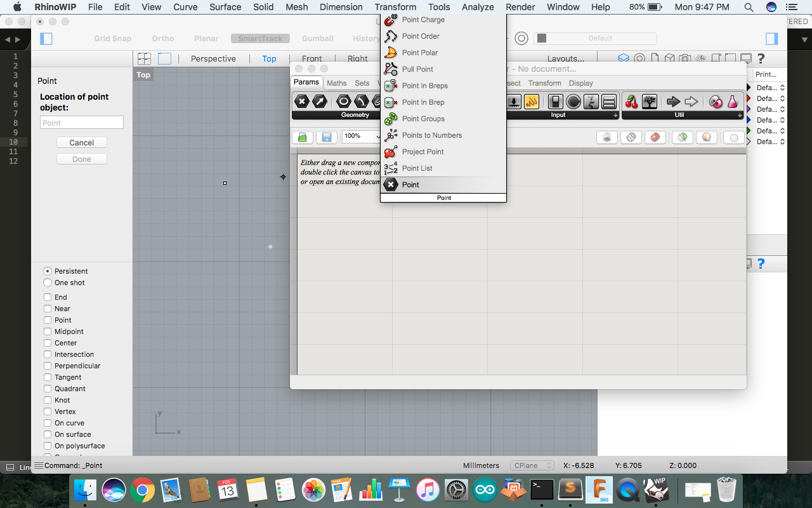Open Sublime Text from the dock

coord(570,490)
